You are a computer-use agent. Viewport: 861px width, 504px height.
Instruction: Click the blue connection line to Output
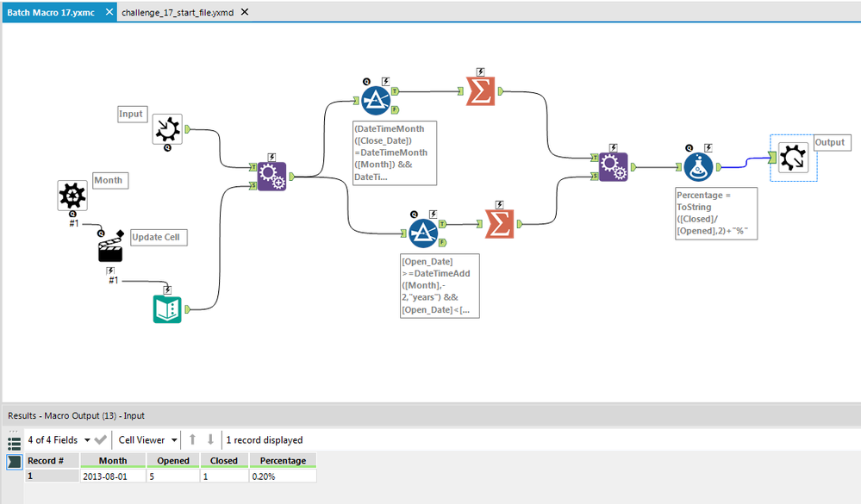coord(745,163)
